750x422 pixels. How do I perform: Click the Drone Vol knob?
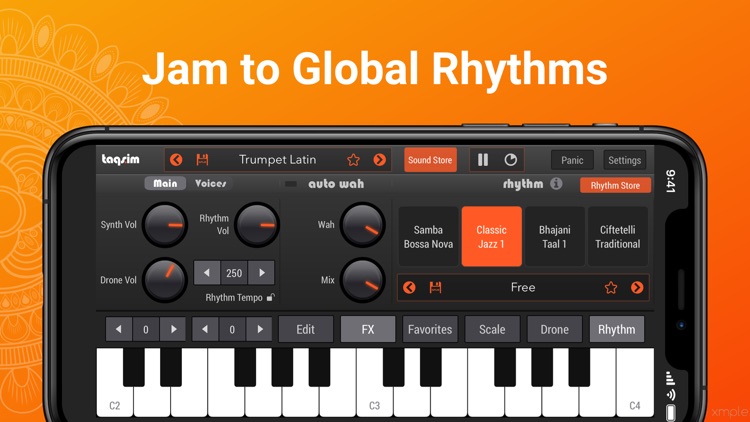coord(165,280)
